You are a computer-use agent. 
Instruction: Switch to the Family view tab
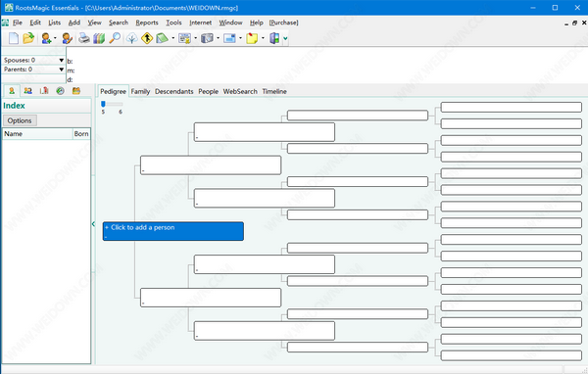point(140,91)
